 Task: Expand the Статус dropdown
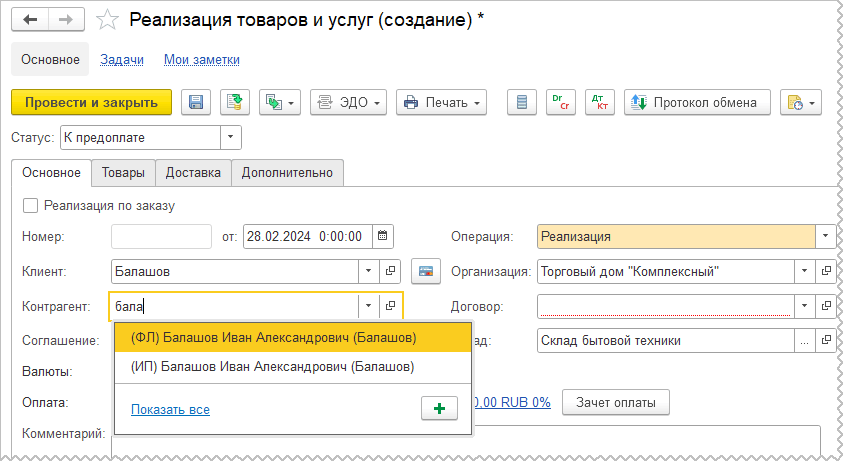coord(231,136)
